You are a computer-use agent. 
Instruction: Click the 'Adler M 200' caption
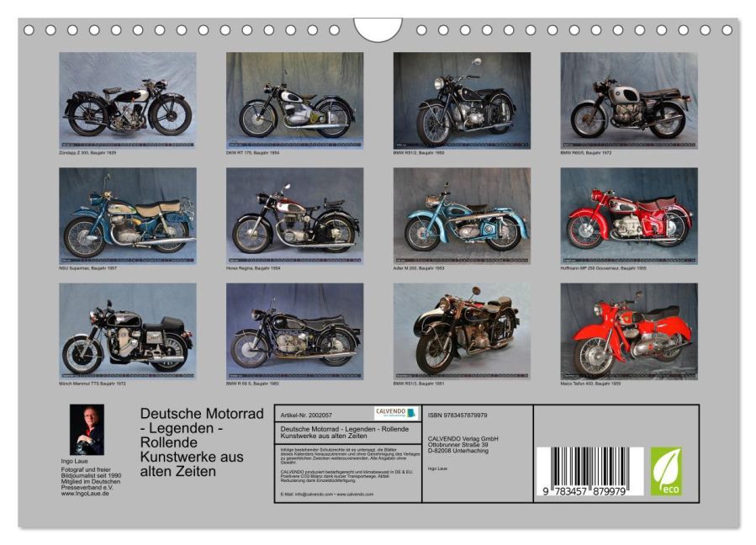coord(419,268)
